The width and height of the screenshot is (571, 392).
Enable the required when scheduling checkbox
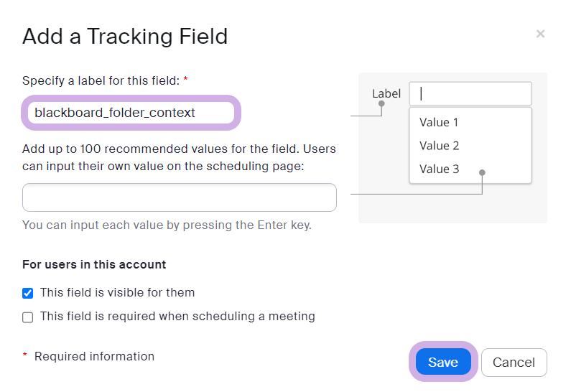click(28, 317)
